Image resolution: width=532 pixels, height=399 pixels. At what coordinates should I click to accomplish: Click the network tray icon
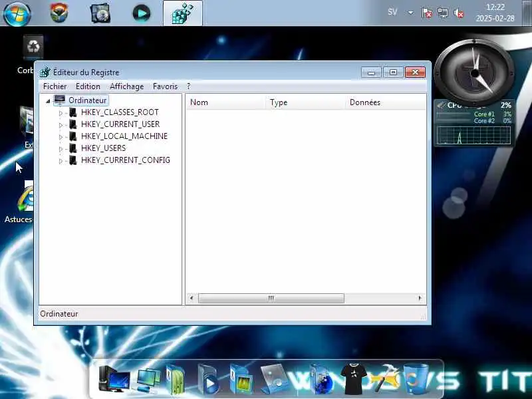pyautogui.click(x=442, y=13)
